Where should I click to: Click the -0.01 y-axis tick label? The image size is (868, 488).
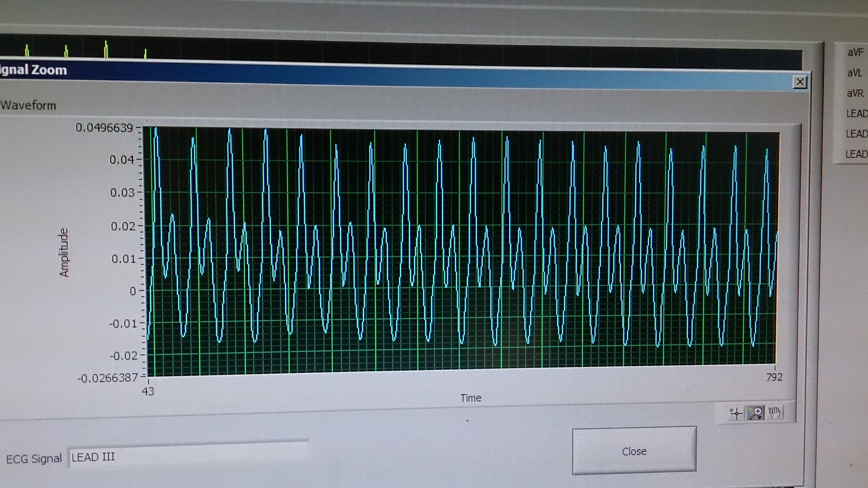tap(123, 324)
